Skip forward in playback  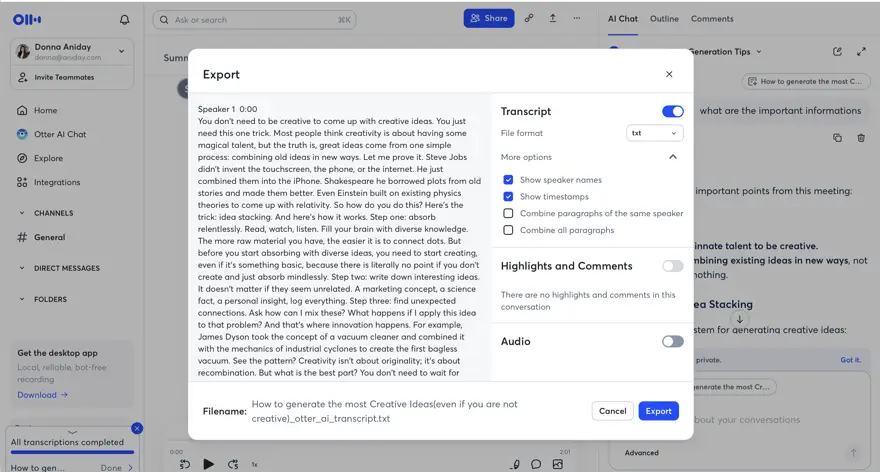[233, 464]
